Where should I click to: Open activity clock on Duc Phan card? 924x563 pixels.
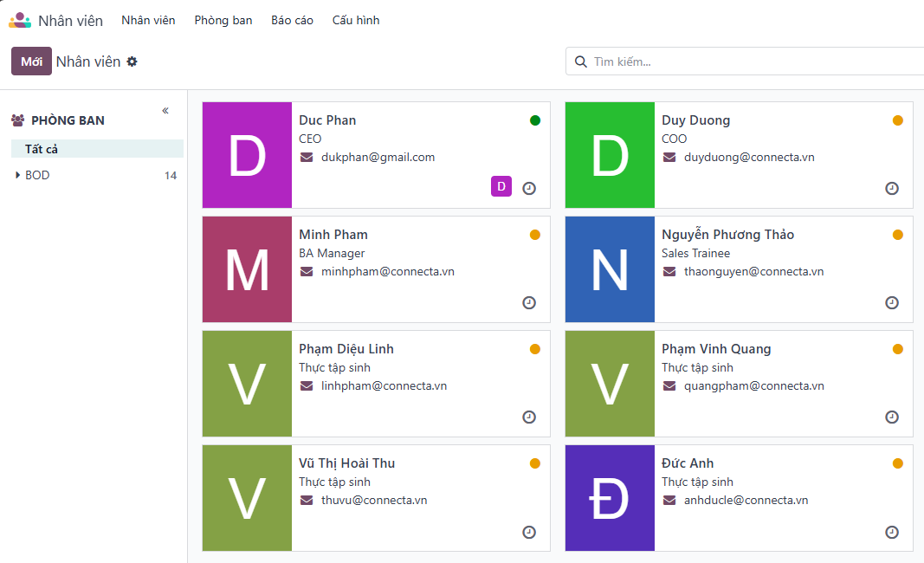529,189
